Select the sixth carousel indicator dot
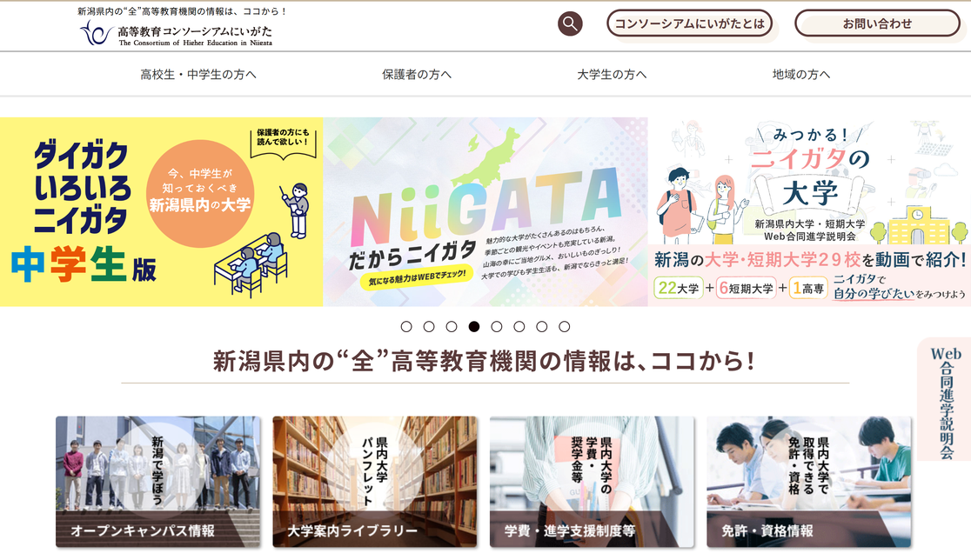 [519, 327]
